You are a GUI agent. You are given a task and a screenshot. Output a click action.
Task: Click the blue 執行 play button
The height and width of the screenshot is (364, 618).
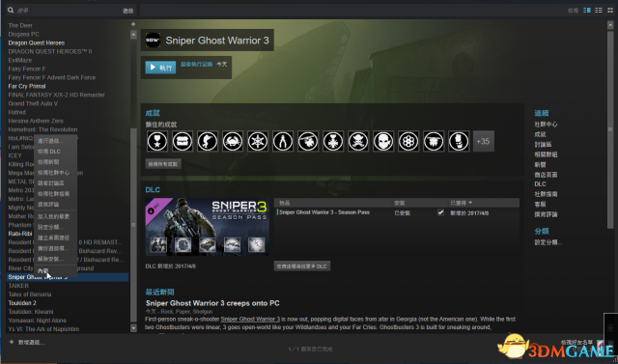160,68
